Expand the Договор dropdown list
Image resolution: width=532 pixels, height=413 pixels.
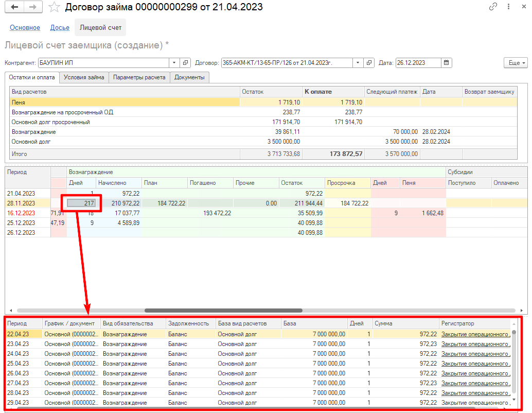pos(358,63)
